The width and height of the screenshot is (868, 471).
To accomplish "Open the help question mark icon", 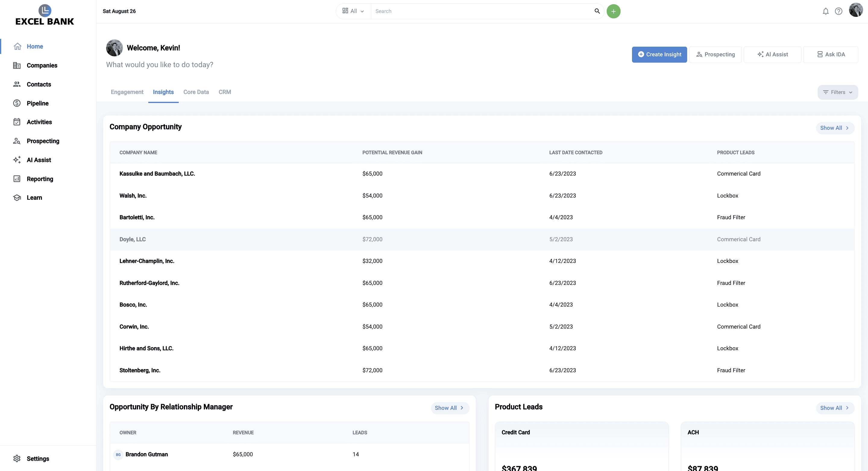I will (x=838, y=11).
